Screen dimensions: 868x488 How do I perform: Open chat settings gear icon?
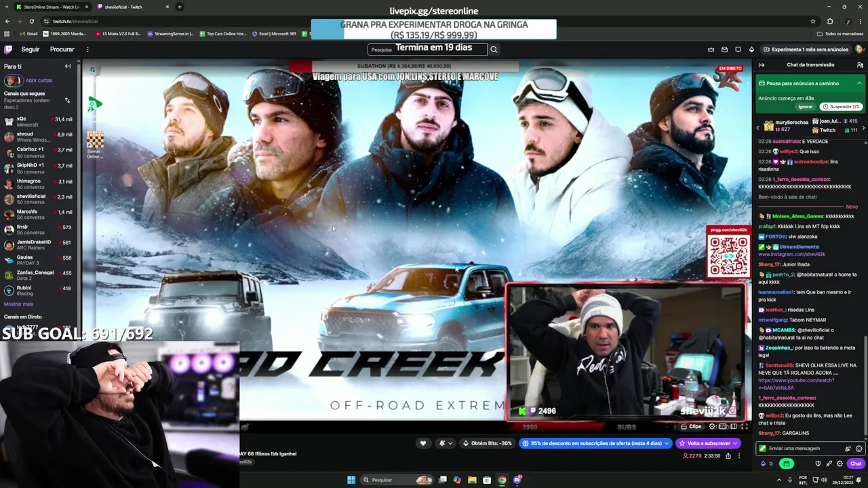[840, 464]
